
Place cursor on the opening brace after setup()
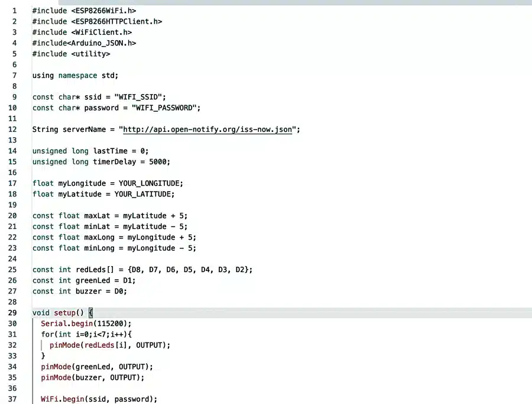91,313
